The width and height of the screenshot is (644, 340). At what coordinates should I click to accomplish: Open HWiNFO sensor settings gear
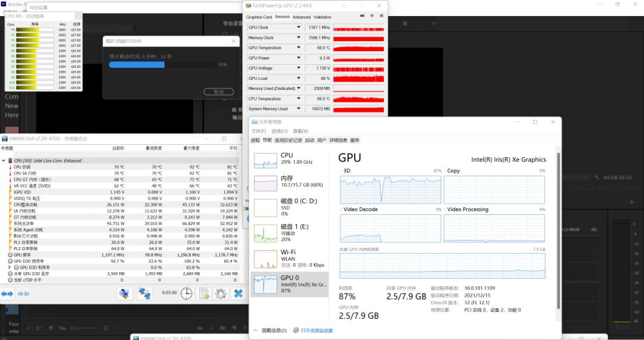221,293
